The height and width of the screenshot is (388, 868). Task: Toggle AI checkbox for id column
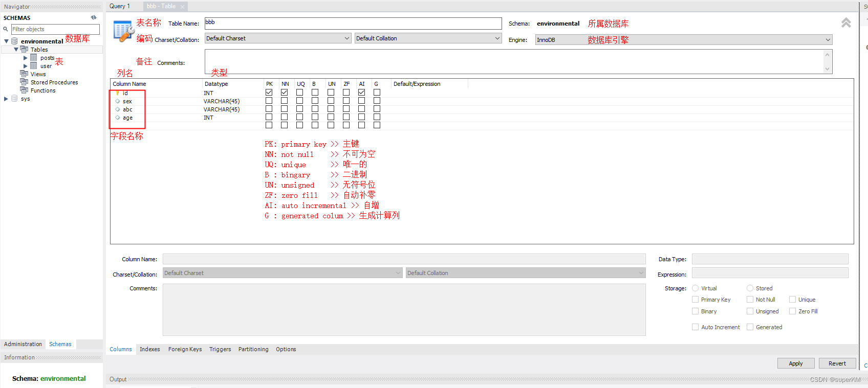point(362,93)
